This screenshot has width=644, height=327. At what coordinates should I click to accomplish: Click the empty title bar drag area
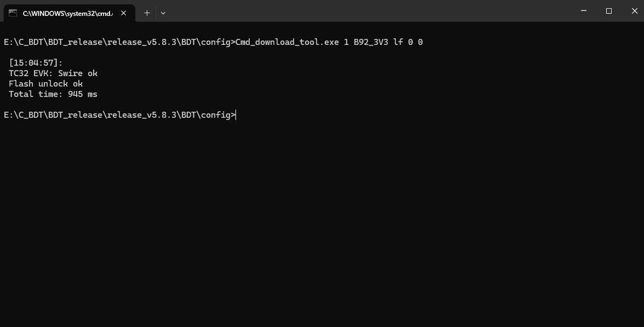click(370, 11)
